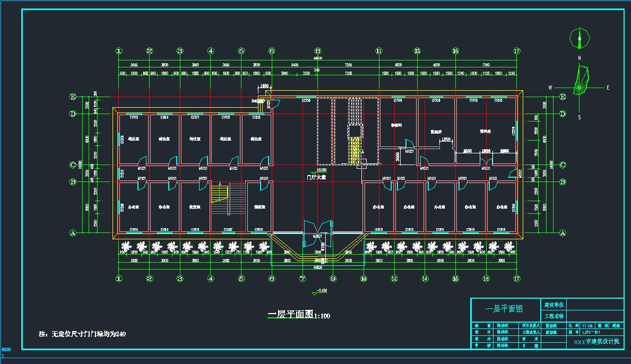The image size is (631, 364).
Task: Click the E direction label of the compass
Action: point(608,88)
